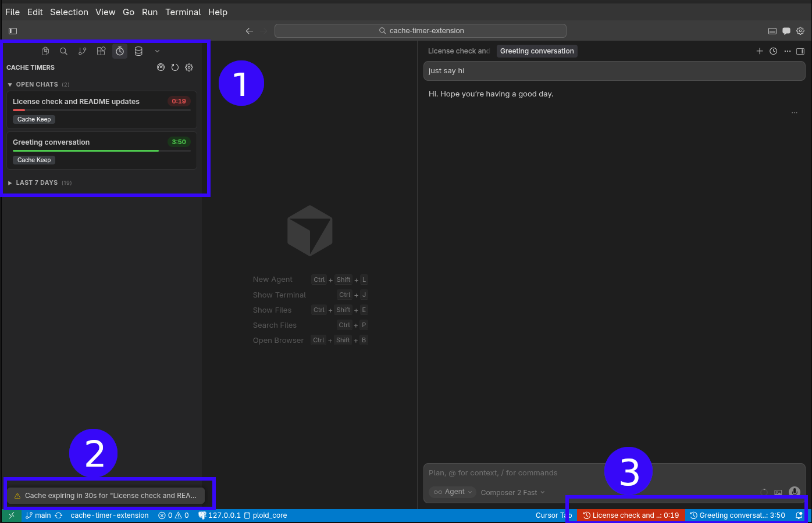
Task: Open chat pane more options ellipsis
Action: (x=788, y=51)
